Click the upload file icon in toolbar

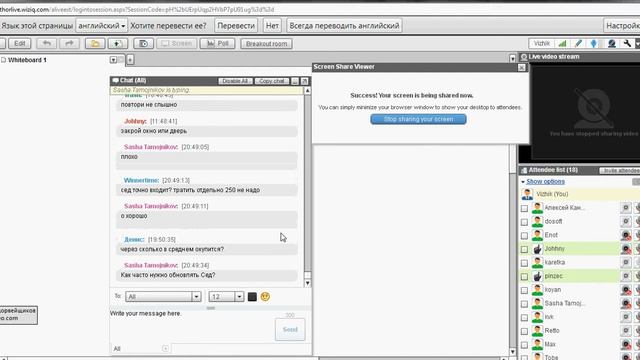tap(118, 43)
